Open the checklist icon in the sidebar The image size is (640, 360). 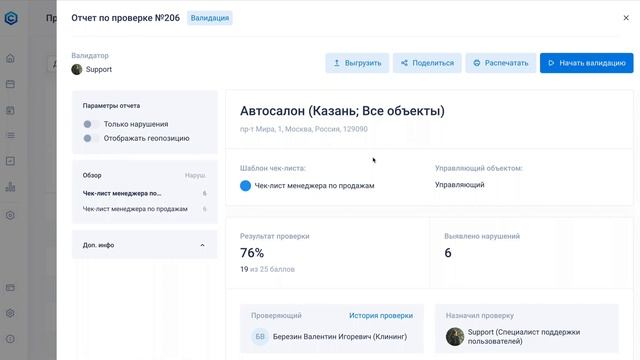click(11, 161)
